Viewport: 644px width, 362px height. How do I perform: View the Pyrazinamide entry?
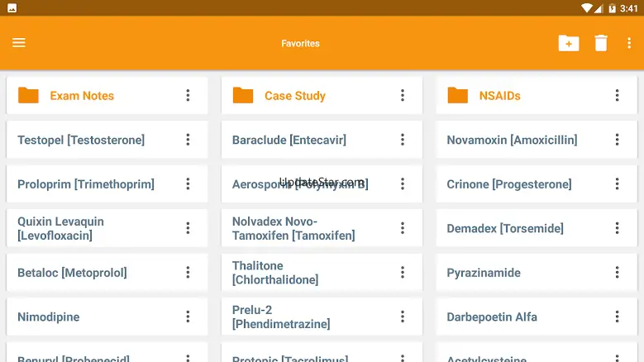coord(537,273)
